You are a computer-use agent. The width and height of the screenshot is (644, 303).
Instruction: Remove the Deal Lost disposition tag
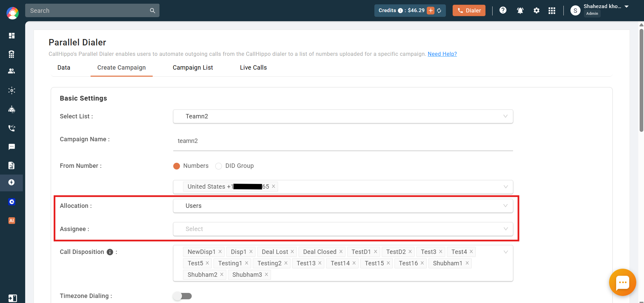292,252
